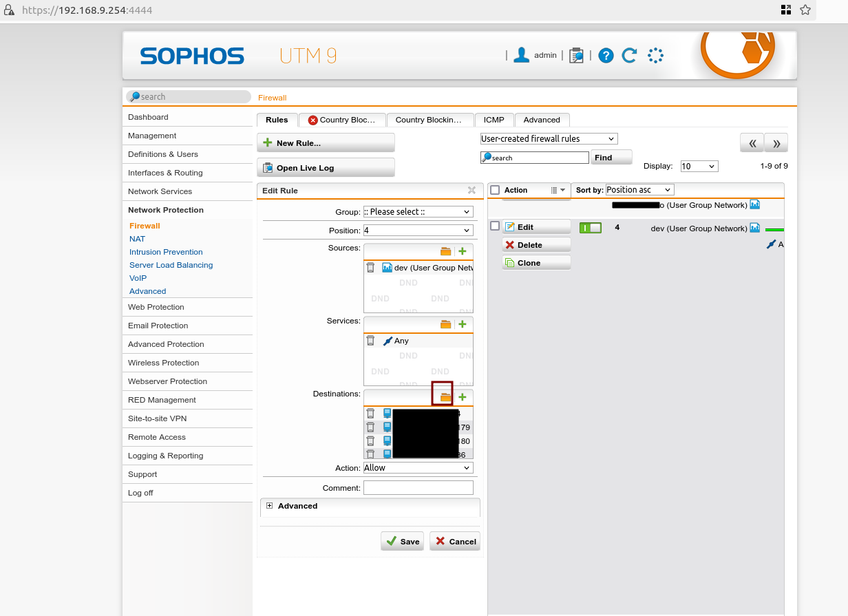Click green plus icon in Sources box
Screen dimensions: 848x616
(x=463, y=252)
